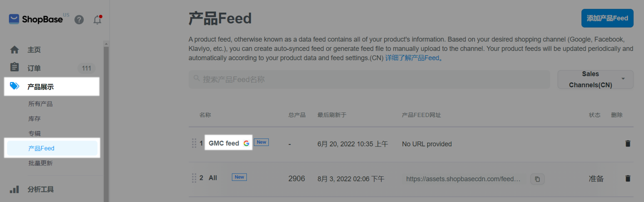
Task: Delete the GMC feed row
Action: click(627, 144)
